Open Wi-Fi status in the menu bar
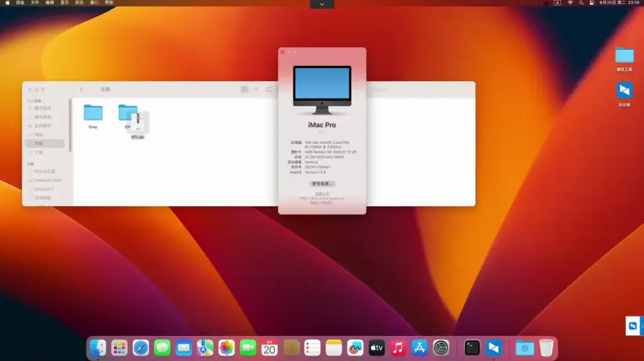The height and width of the screenshot is (361, 644). [570, 3]
